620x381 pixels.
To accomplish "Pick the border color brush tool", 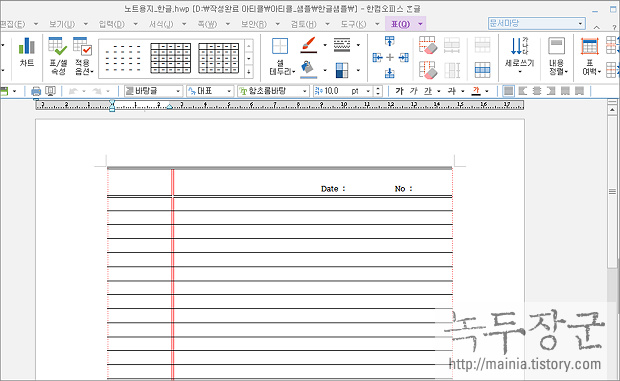I will click(x=309, y=45).
